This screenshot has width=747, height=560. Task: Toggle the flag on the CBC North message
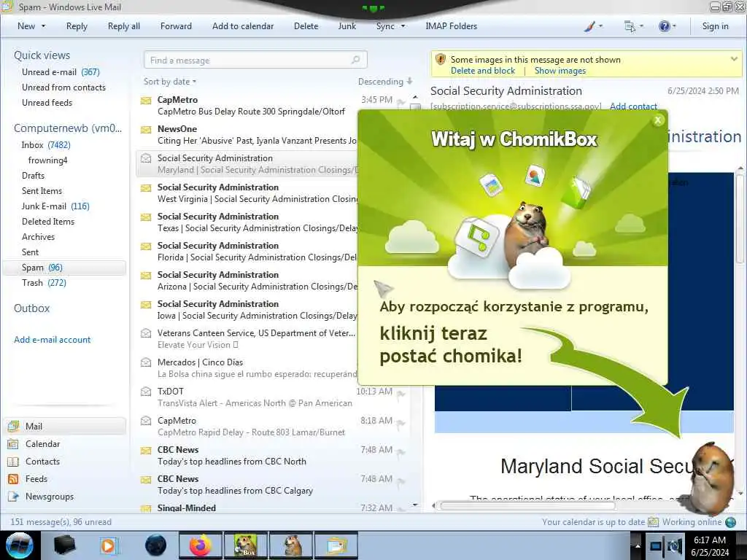401,452
